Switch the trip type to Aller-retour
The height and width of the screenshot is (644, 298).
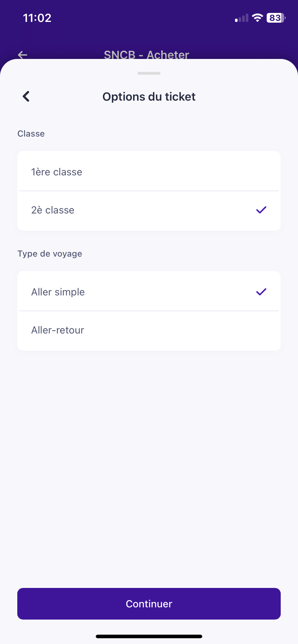[58, 330]
